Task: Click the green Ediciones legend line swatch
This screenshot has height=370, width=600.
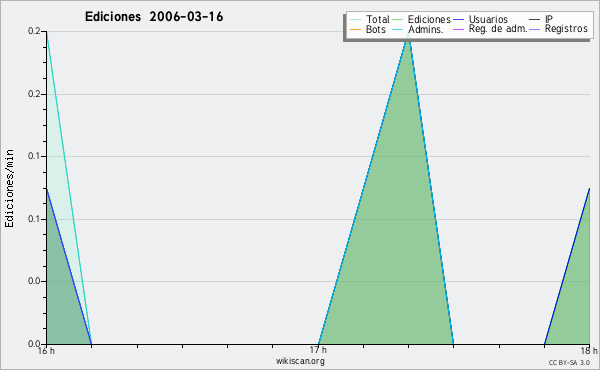Action: coord(398,20)
